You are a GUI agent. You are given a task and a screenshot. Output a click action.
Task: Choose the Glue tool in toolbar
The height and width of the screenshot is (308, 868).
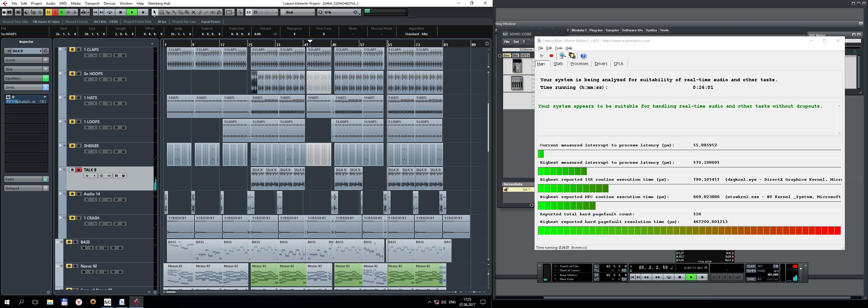point(174,13)
